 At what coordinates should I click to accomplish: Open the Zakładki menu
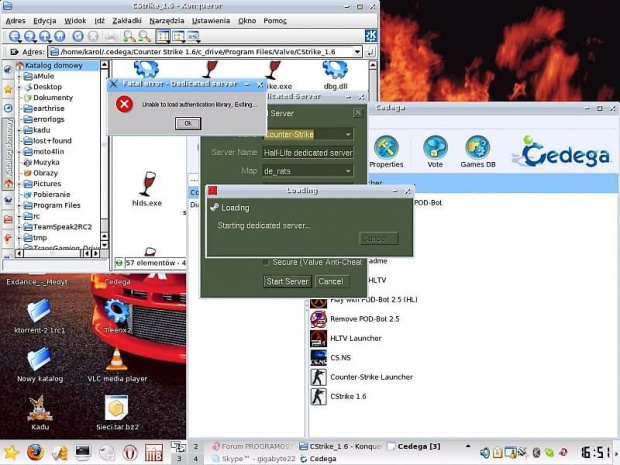[x=127, y=21]
